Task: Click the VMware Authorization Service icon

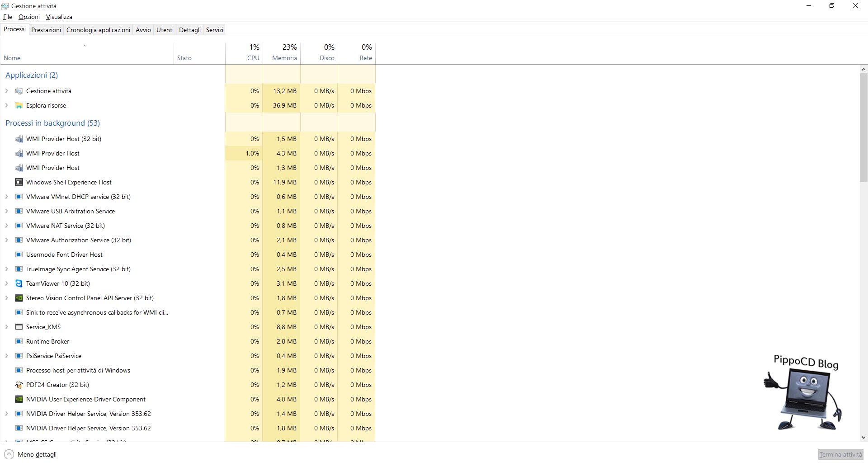Action: pos(19,240)
